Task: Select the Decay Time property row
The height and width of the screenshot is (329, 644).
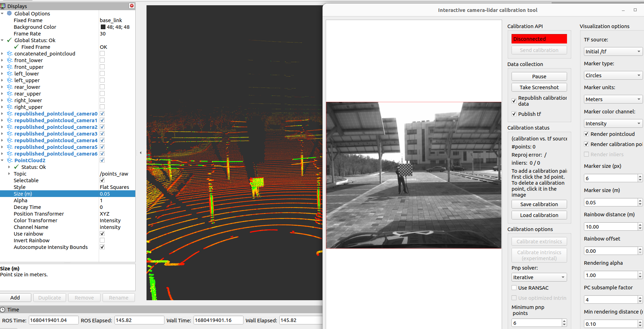Action: (x=67, y=207)
